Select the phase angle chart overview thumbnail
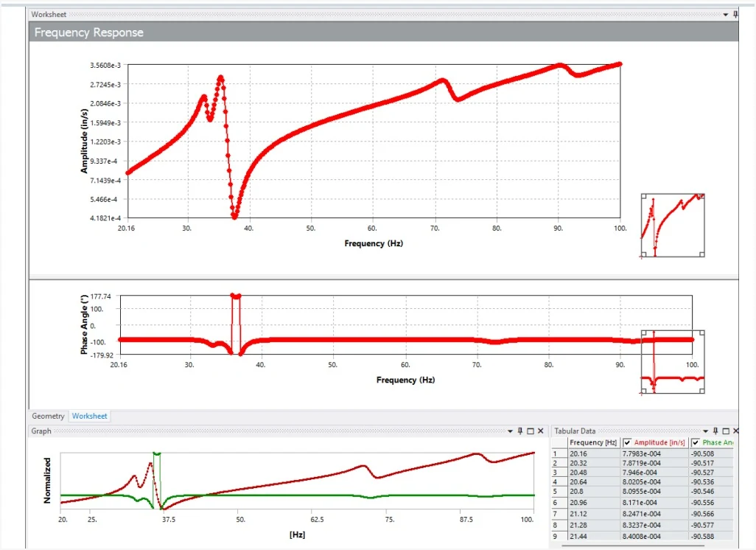 pos(673,361)
